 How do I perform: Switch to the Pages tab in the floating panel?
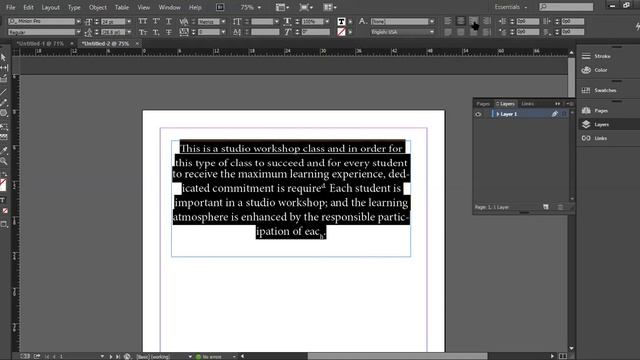[x=483, y=104]
